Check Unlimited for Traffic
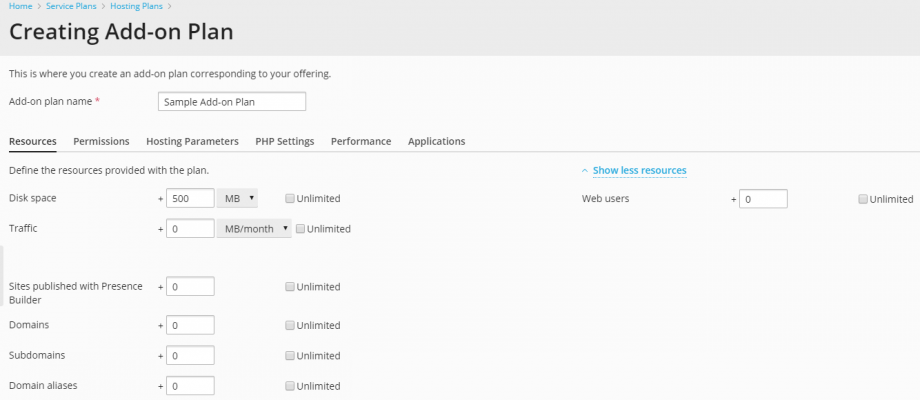Screen dimensions: 920x400 [301, 229]
